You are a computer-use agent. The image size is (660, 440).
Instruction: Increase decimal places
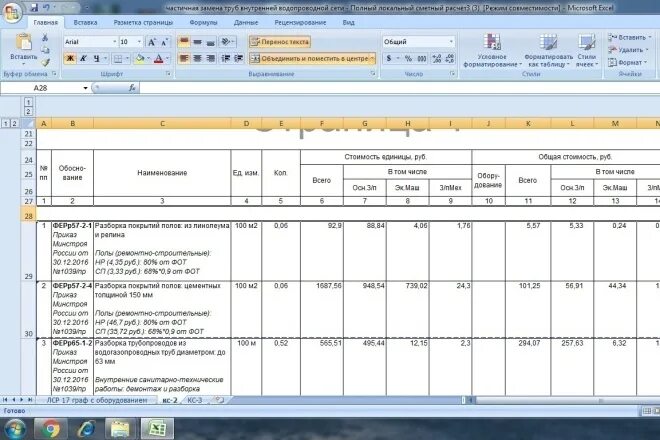437,59
